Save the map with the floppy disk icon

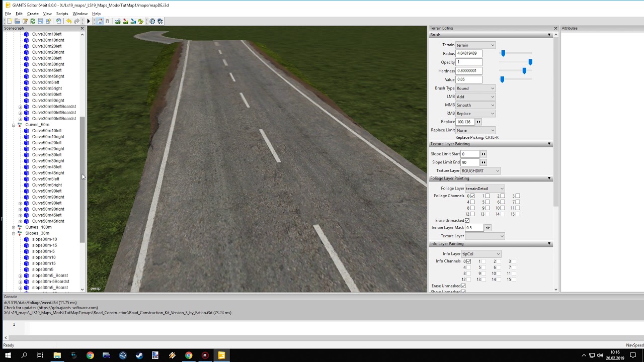[x=40, y=21]
